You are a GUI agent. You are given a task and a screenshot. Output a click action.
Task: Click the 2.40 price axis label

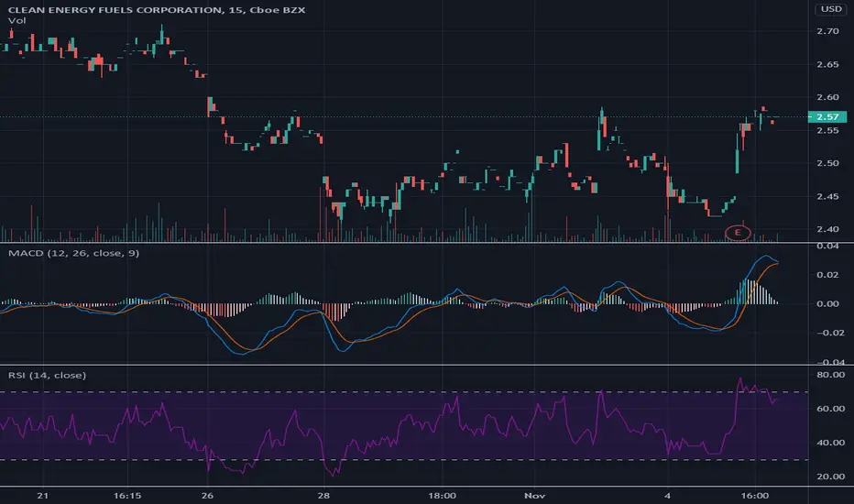(827, 229)
